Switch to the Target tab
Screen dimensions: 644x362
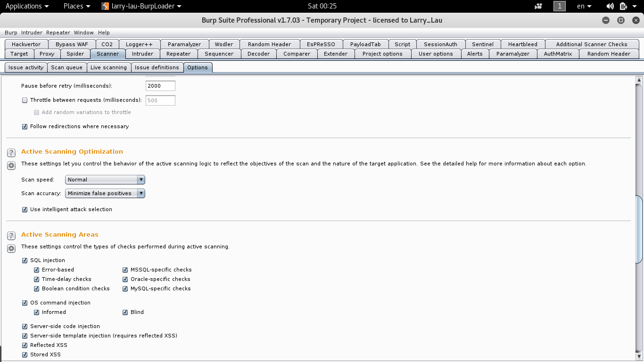(x=19, y=54)
